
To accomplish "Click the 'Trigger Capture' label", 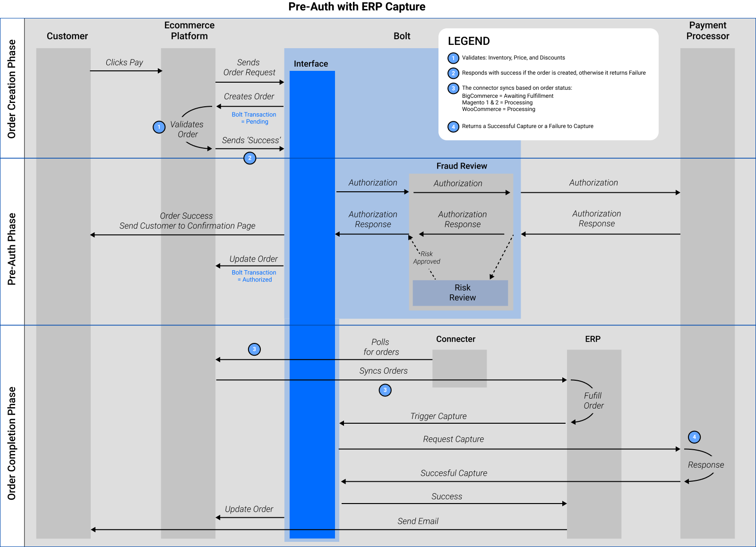I will click(438, 416).
